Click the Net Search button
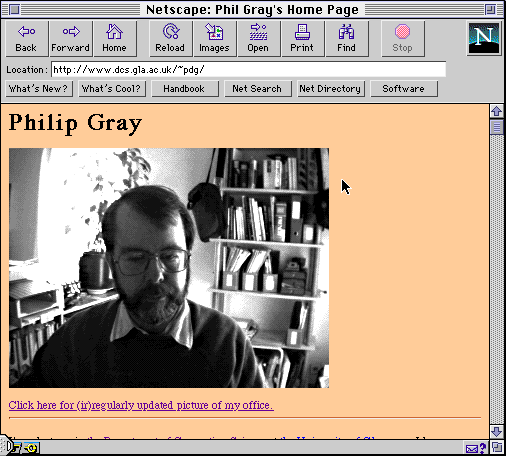 click(x=258, y=89)
